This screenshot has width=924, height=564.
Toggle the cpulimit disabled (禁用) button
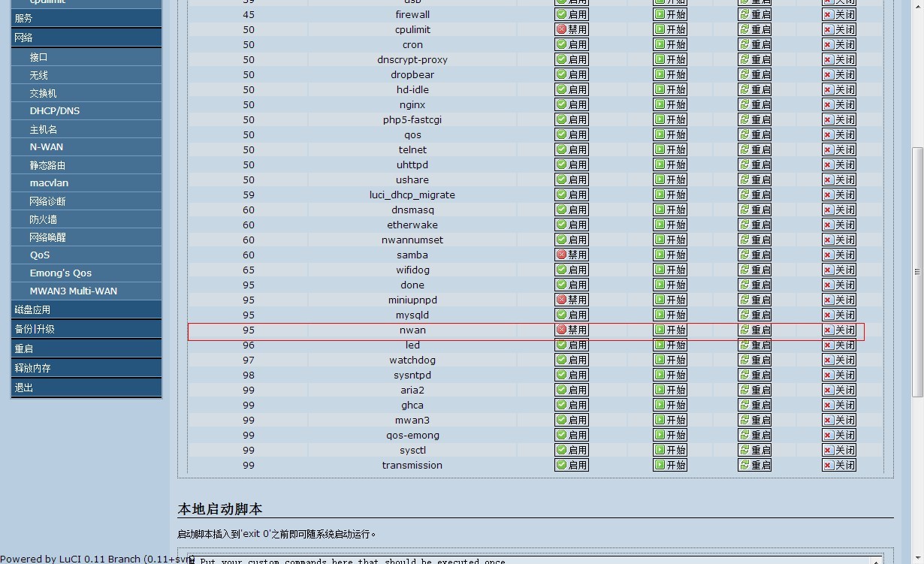[572, 29]
